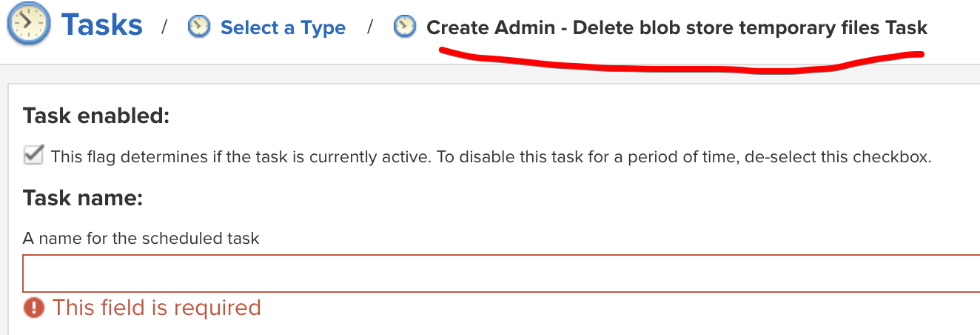Viewport: 980px width, 335px height.
Task: Click the large Tasks clock icon
Action: (x=27, y=24)
